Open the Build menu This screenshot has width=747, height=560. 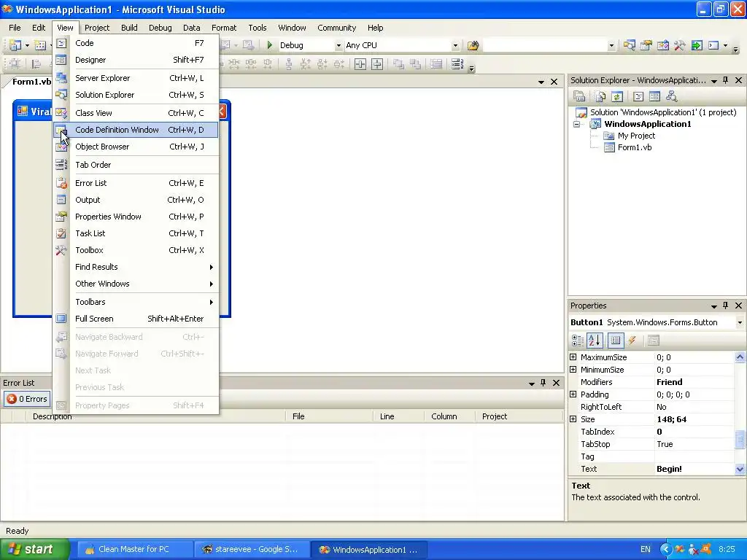[x=129, y=28]
